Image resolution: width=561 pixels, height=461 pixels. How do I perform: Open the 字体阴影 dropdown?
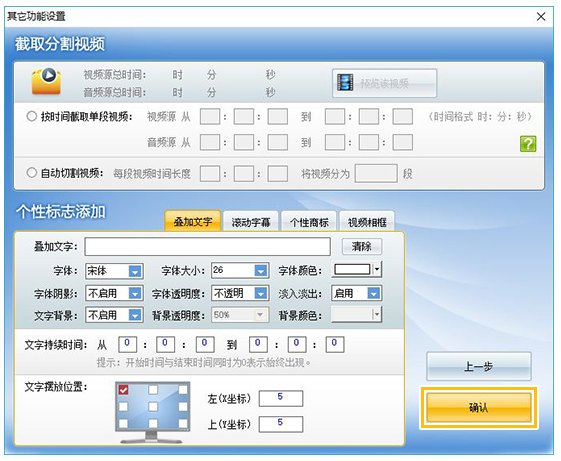135,293
